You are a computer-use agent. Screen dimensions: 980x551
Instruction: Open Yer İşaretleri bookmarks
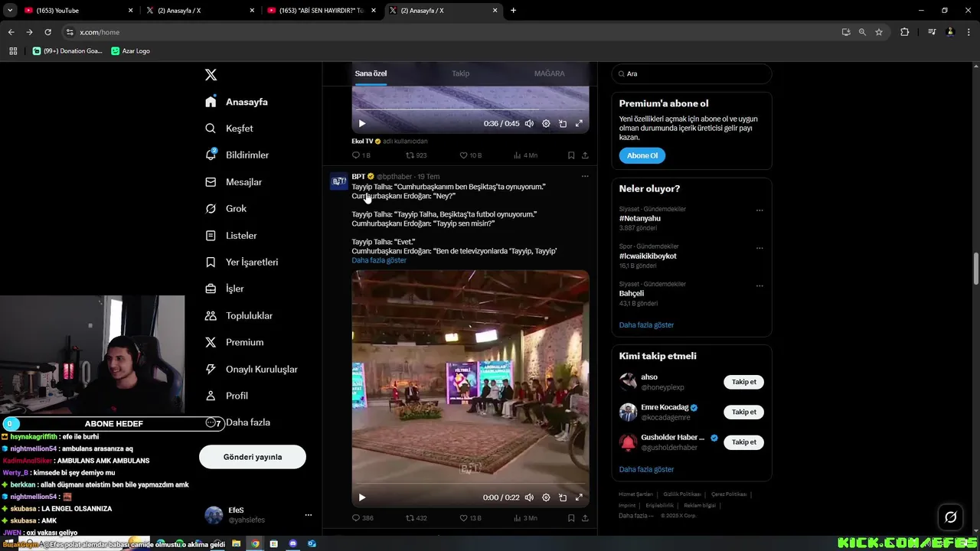pos(242,262)
